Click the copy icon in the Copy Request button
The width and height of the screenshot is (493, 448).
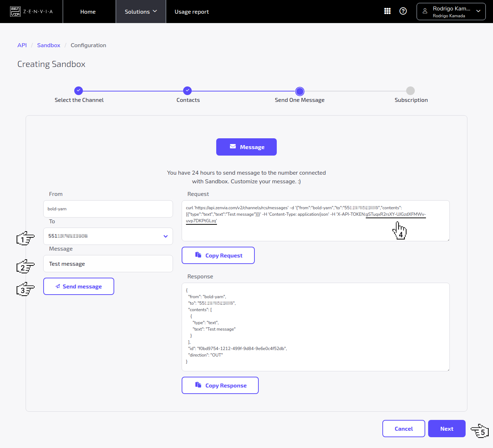click(198, 255)
